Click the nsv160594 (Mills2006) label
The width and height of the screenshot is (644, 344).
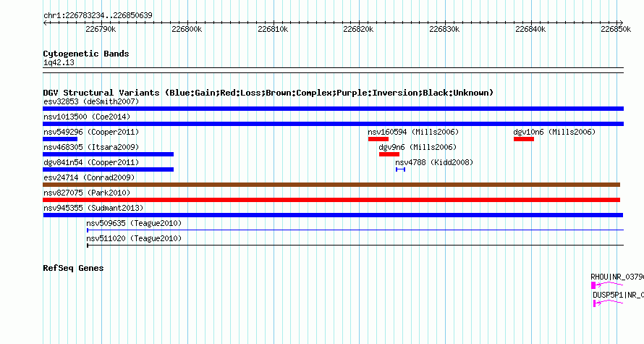click(413, 132)
